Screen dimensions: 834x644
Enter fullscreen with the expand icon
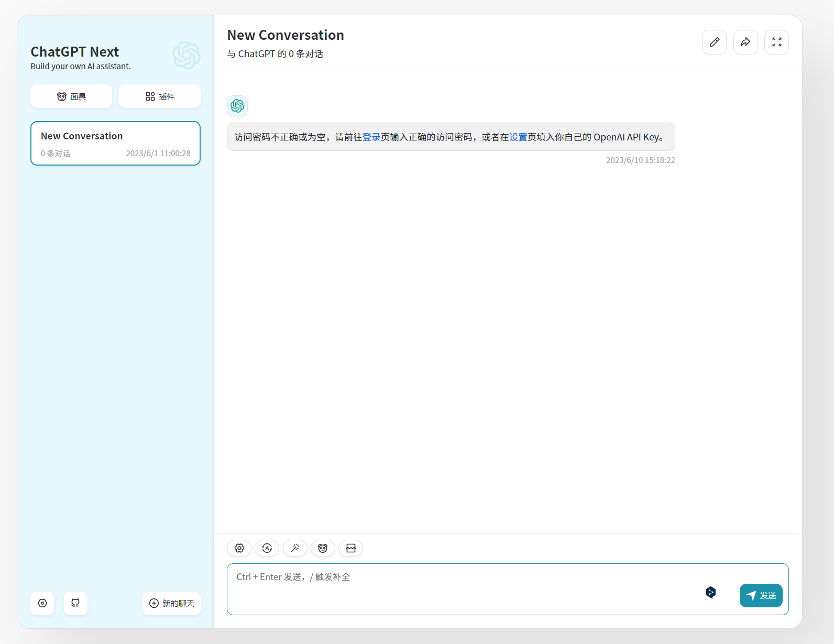click(776, 42)
